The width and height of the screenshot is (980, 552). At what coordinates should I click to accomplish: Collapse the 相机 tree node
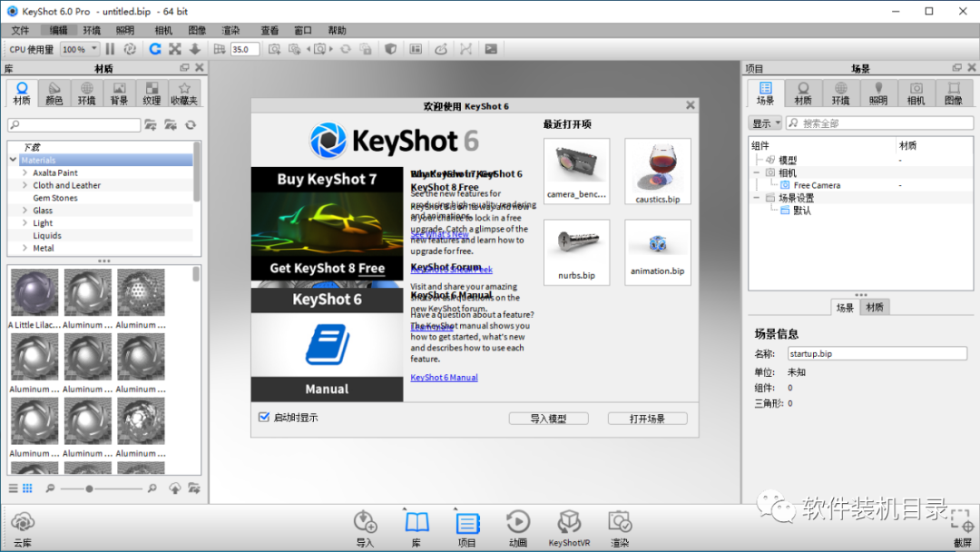tap(757, 172)
